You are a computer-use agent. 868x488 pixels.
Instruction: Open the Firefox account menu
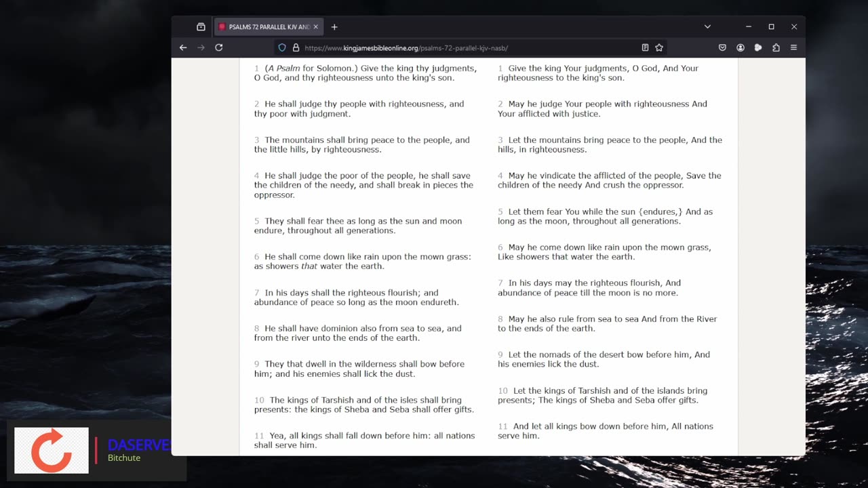[x=741, y=47]
